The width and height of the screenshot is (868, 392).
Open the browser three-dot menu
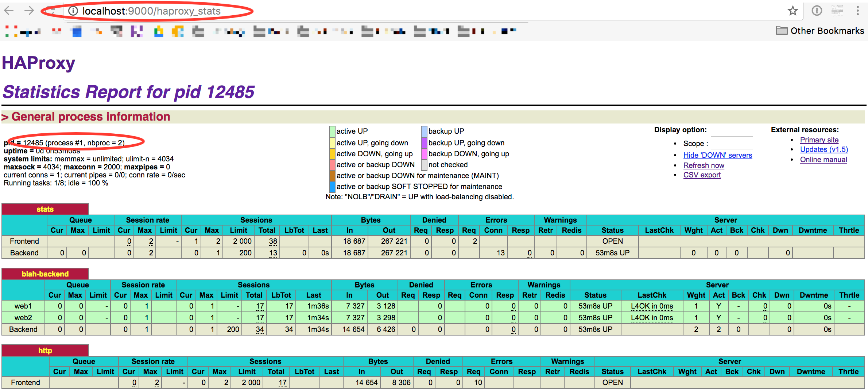point(857,11)
